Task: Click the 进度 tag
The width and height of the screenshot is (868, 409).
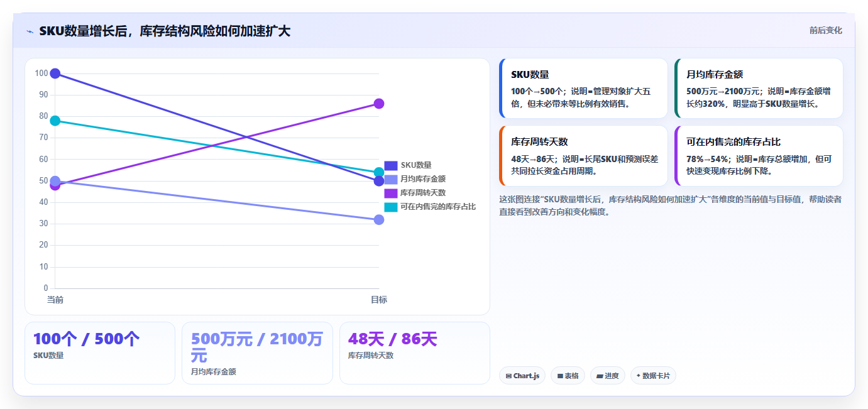Action: 608,376
